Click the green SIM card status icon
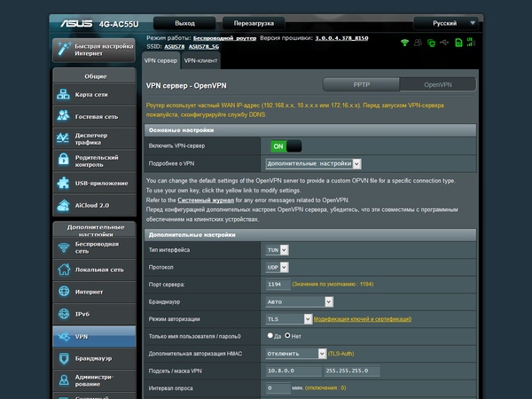This screenshot has height=399, width=532. [458, 43]
